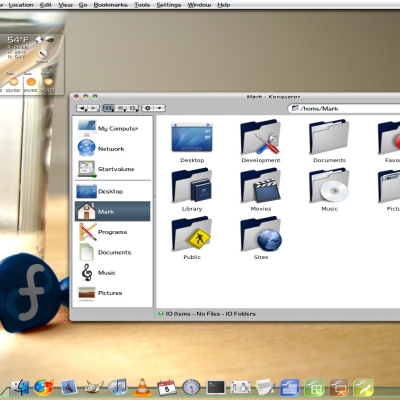Viewport: 400px width, 400px height.
Task: Open the calendar dock icon
Action: tap(167, 387)
